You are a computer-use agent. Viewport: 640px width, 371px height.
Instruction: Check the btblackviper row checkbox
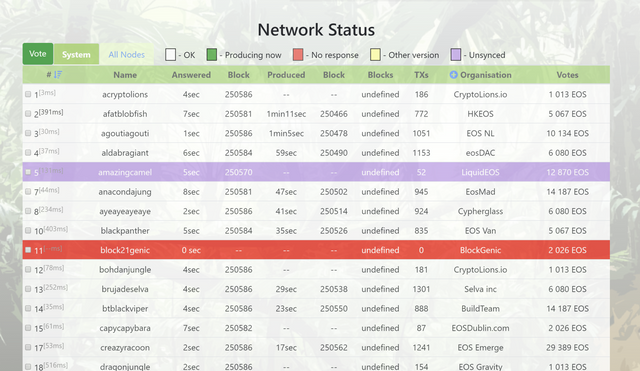(28, 309)
